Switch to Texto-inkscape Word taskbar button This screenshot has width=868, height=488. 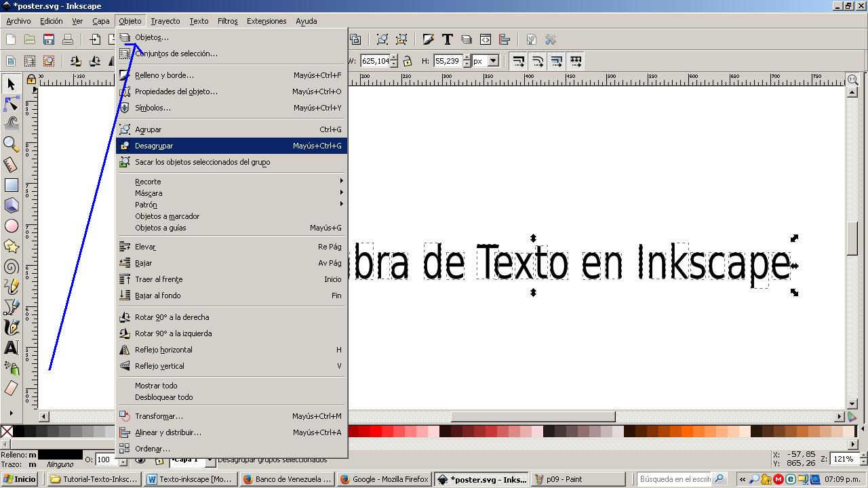(x=190, y=479)
